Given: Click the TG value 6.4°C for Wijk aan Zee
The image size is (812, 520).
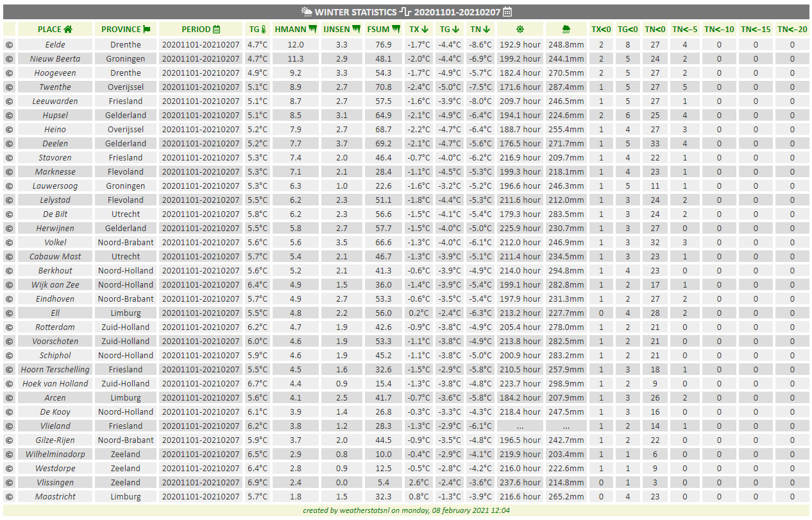Looking at the screenshot, I should [x=257, y=285].
